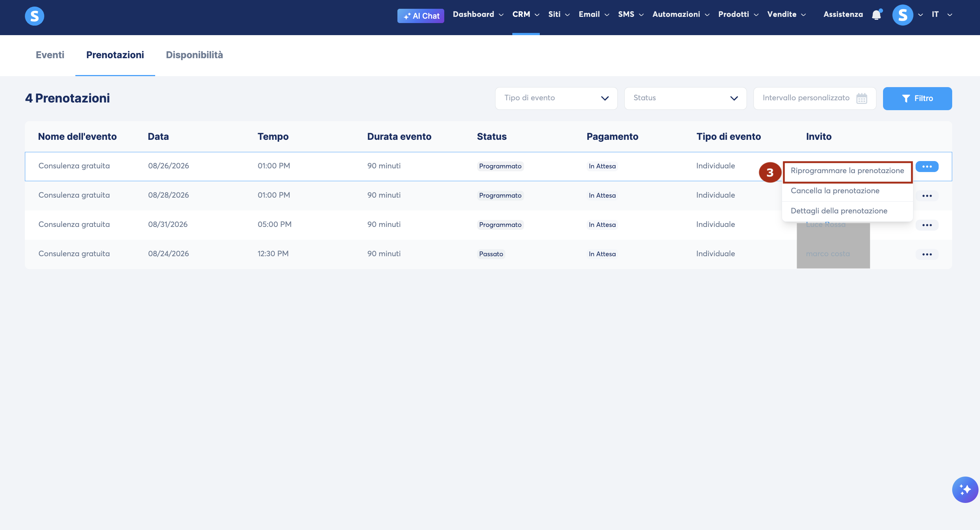Viewport: 980px width, 530px height.
Task: Click the calendar icon in date range field
Action: [x=862, y=98]
